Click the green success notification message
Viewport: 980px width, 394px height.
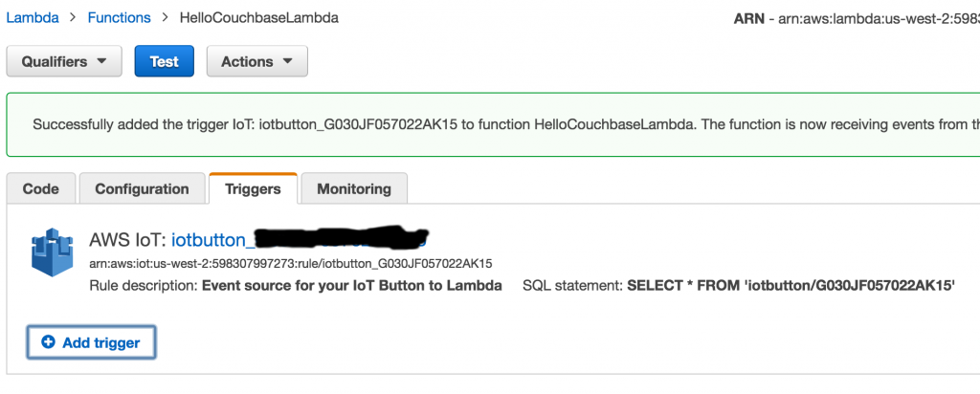coord(498,123)
